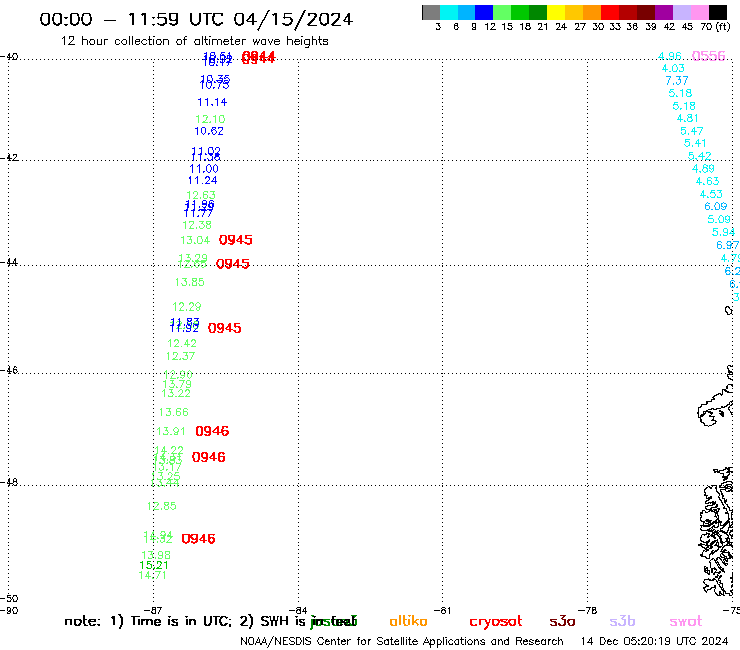
Task: Click the cyan value 7.37
Action: click(x=677, y=81)
